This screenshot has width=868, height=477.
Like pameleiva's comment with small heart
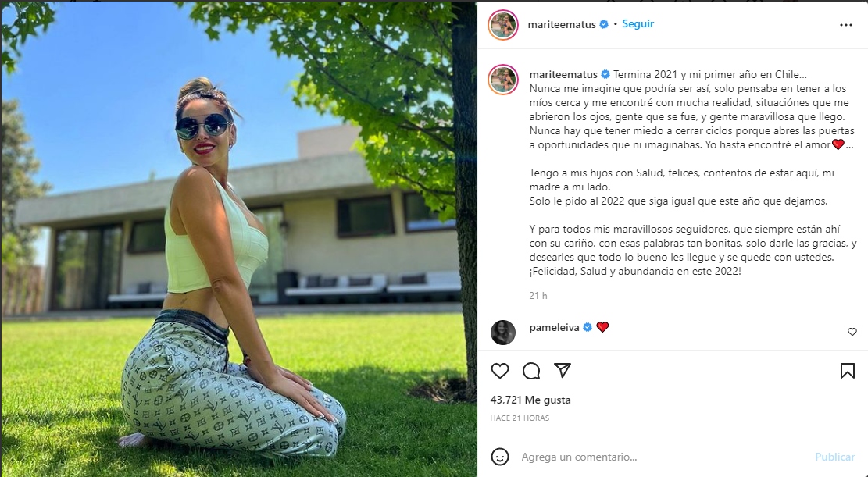click(852, 332)
